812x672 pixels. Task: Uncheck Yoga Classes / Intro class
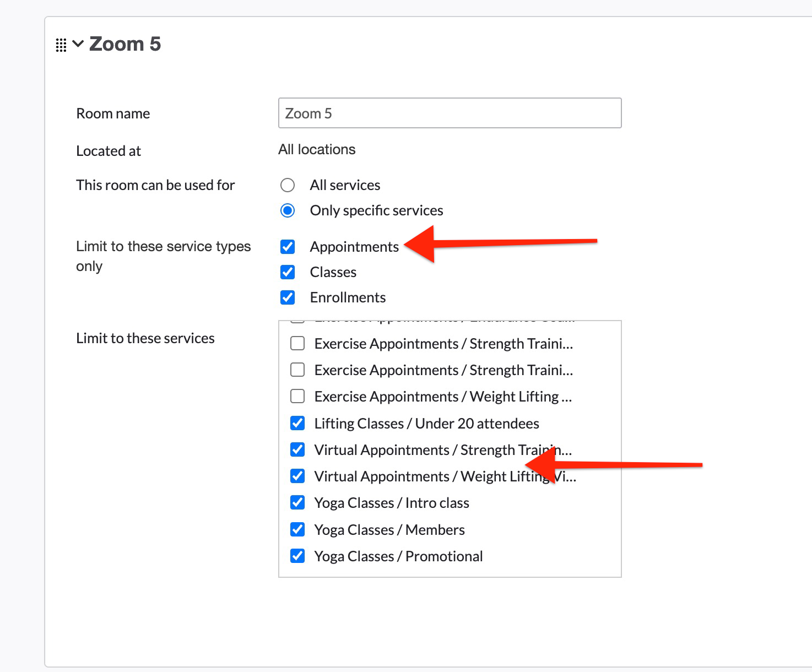pyautogui.click(x=297, y=502)
